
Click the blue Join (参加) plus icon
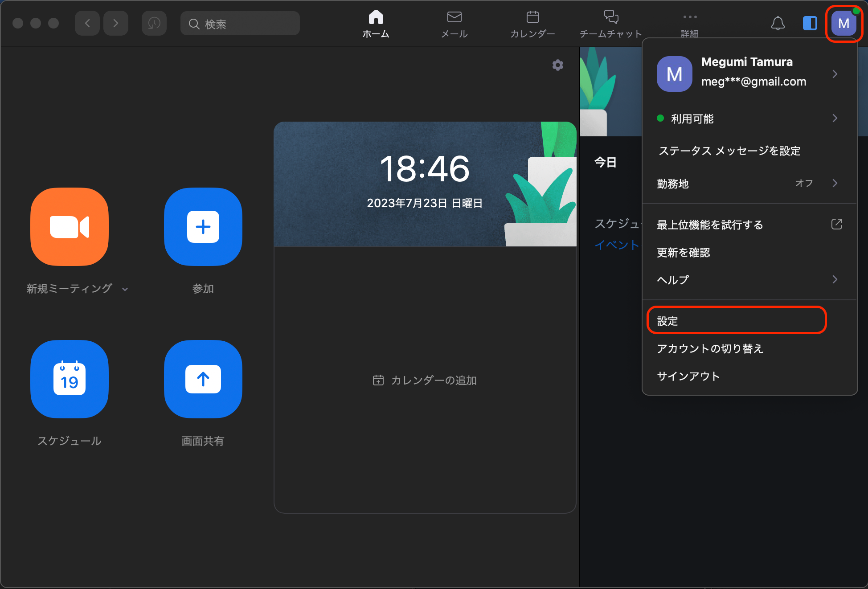203,226
